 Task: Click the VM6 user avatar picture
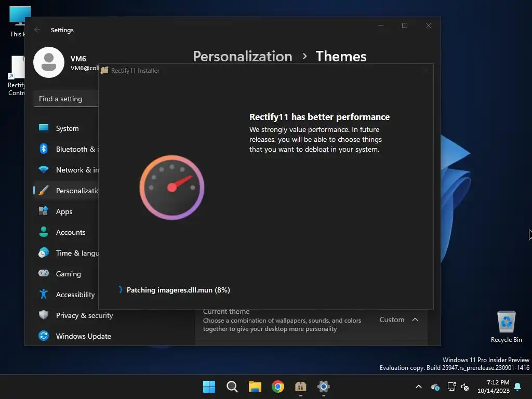(x=49, y=62)
